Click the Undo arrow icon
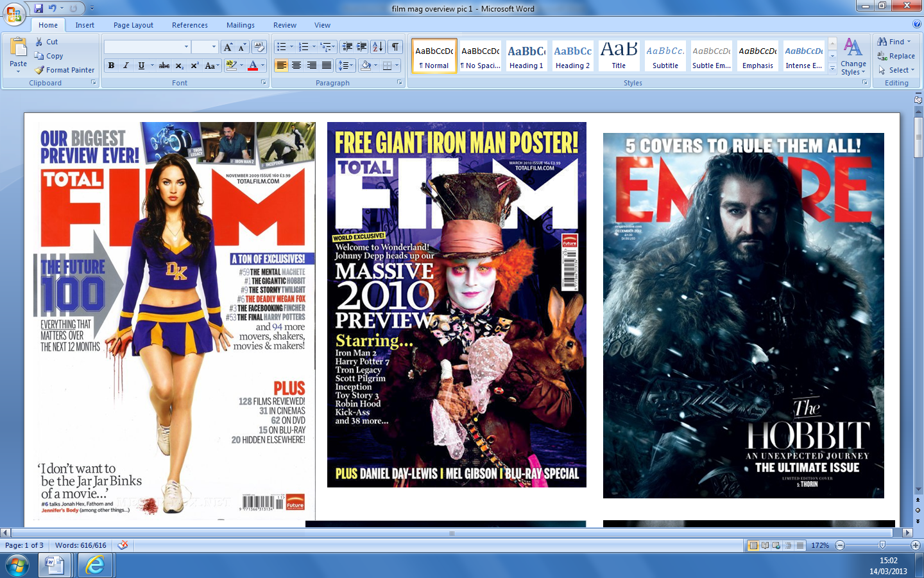Viewport: 924px width, 578px height. (52, 8)
